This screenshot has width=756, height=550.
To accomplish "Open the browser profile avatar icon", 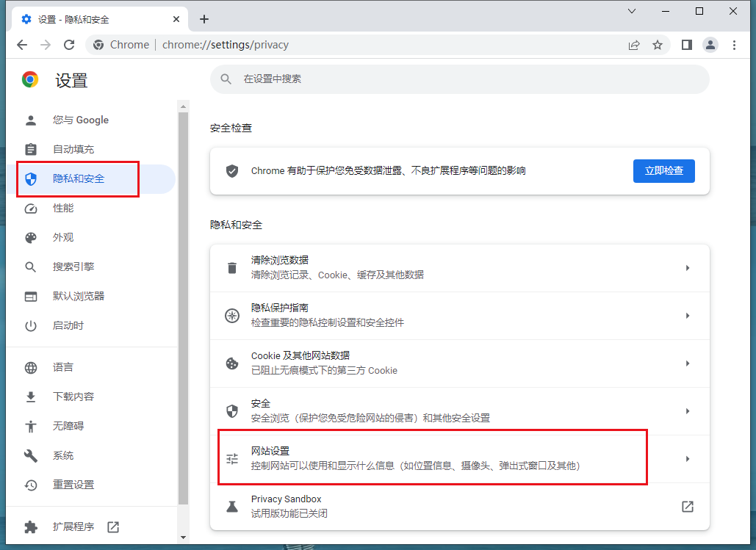I will pyautogui.click(x=710, y=45).
